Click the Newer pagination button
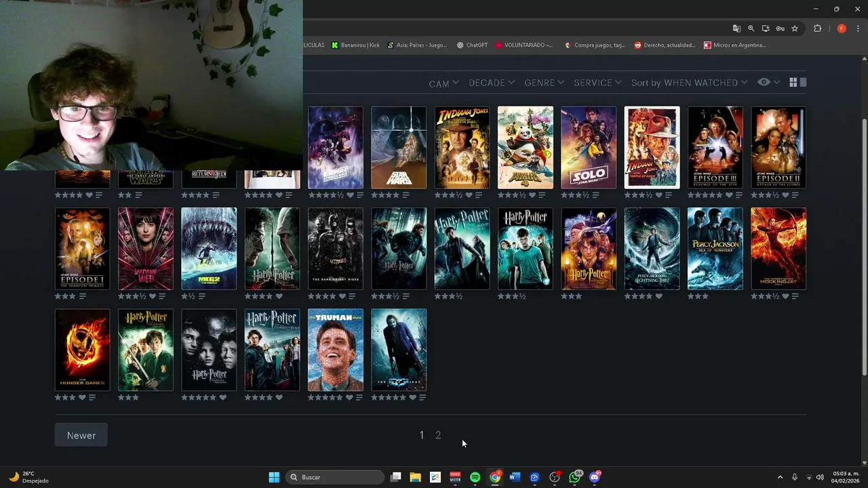Viewport: 868px width, 488px height. tap(81, 435)
